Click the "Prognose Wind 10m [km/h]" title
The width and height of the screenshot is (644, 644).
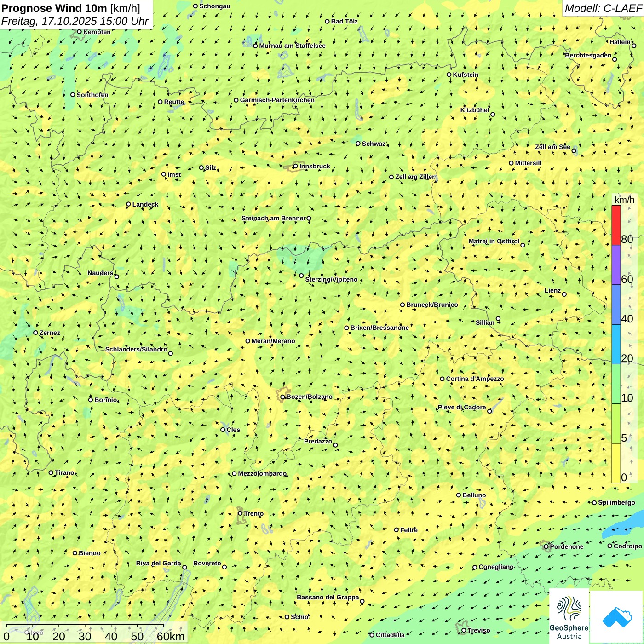[71, 8]
